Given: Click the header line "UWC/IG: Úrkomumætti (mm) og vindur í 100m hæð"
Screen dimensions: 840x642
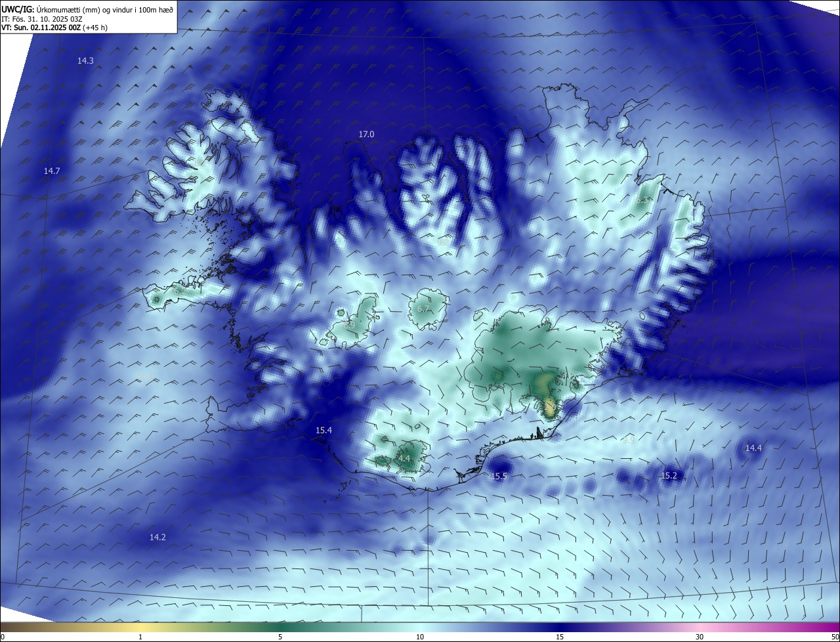Looking at the screenshot, I should [x=87, y=9].
